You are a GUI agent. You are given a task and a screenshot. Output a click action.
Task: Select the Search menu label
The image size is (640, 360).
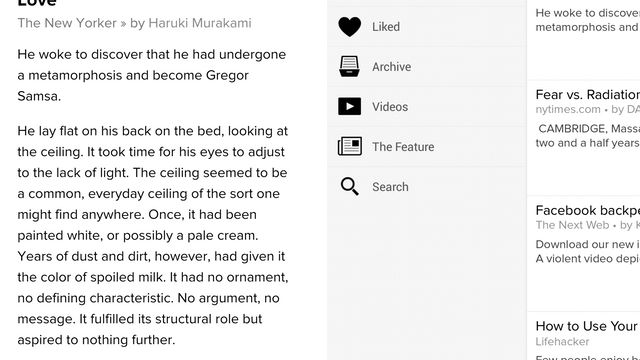(390, 187)
